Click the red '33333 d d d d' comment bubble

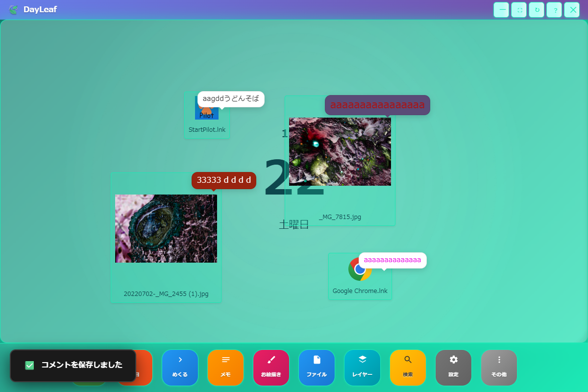(x=224, y=180)
